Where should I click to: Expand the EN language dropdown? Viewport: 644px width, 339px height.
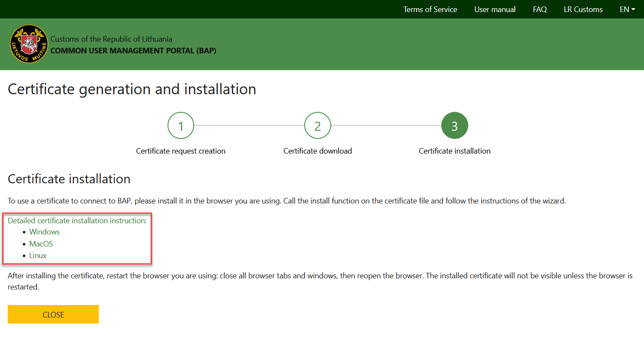[x=627, y=9]
